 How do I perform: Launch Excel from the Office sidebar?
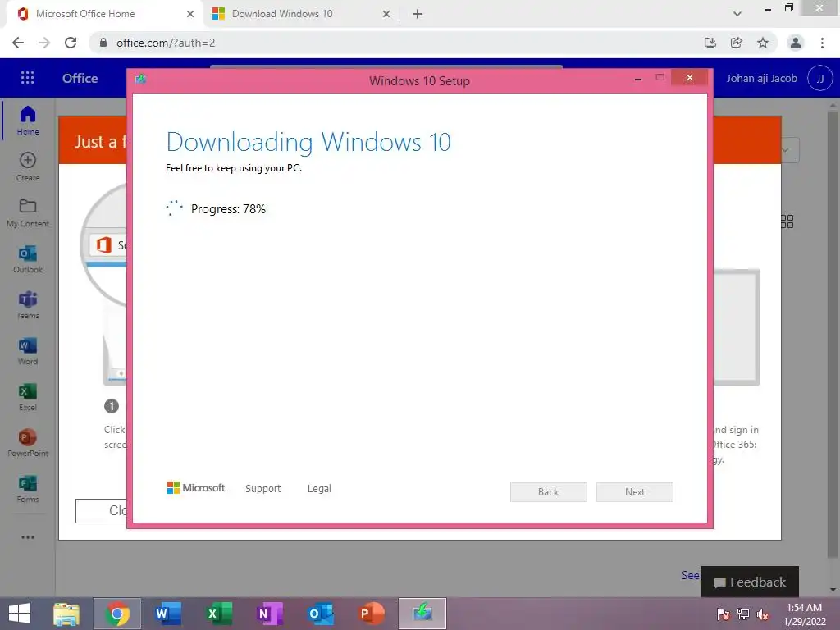click(28, 397)
